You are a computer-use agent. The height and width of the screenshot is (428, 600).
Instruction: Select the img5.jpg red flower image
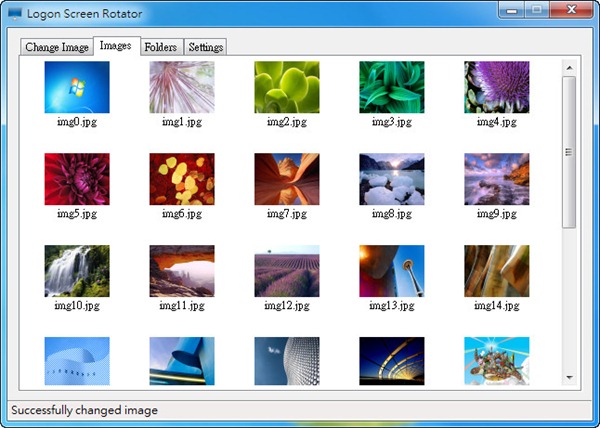coord(77,179)
